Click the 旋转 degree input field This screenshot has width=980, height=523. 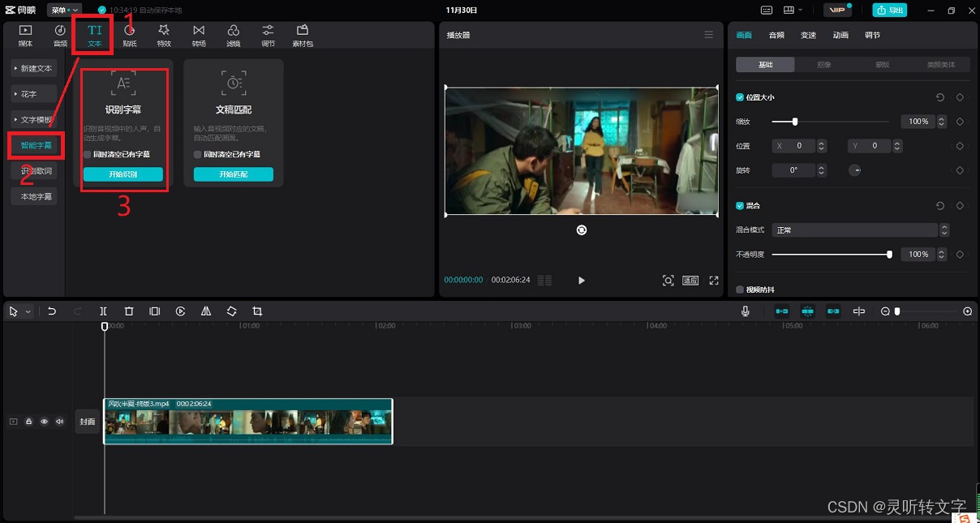pyautogui.click(x=793, y=170)
